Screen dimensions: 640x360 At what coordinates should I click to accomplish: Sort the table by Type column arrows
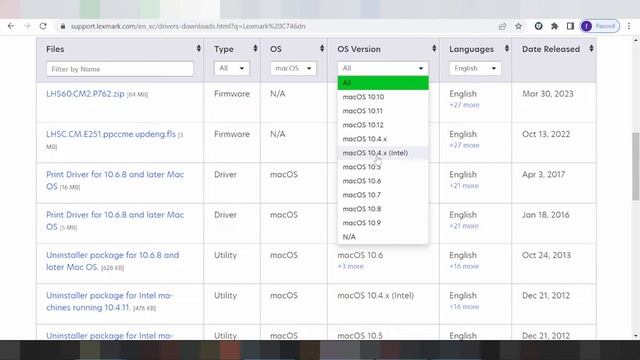click(255, 49)
